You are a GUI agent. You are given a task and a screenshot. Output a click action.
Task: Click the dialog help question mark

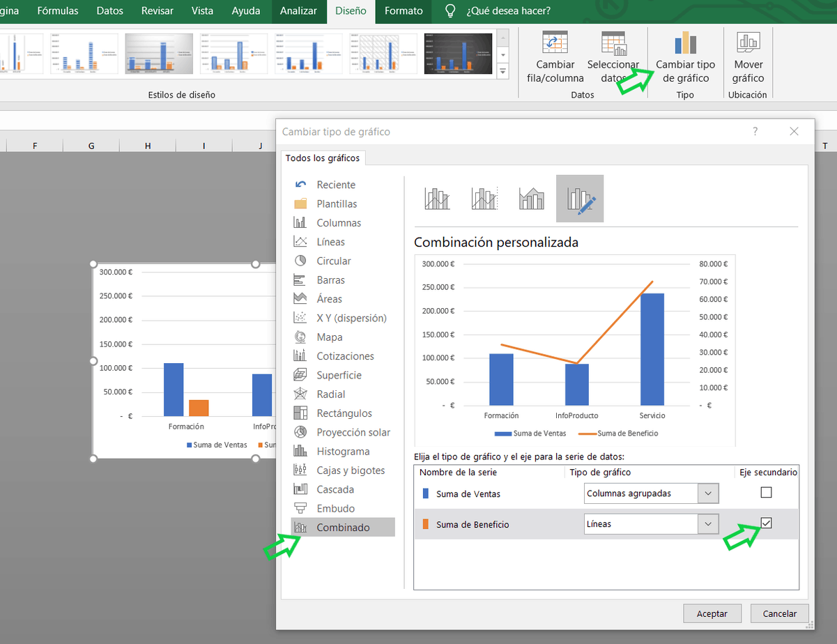click(x=755, y=131)
